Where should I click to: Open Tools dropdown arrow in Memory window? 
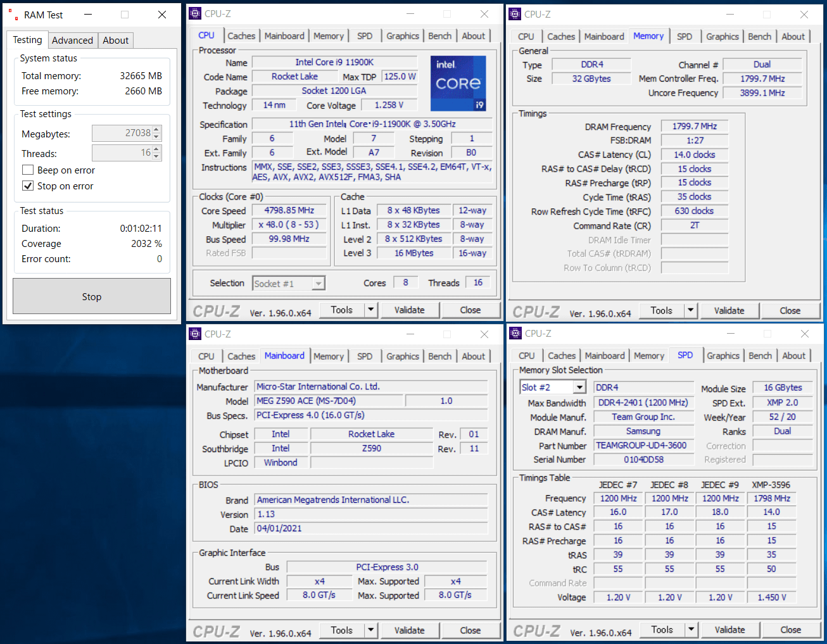tap(691, 310)
